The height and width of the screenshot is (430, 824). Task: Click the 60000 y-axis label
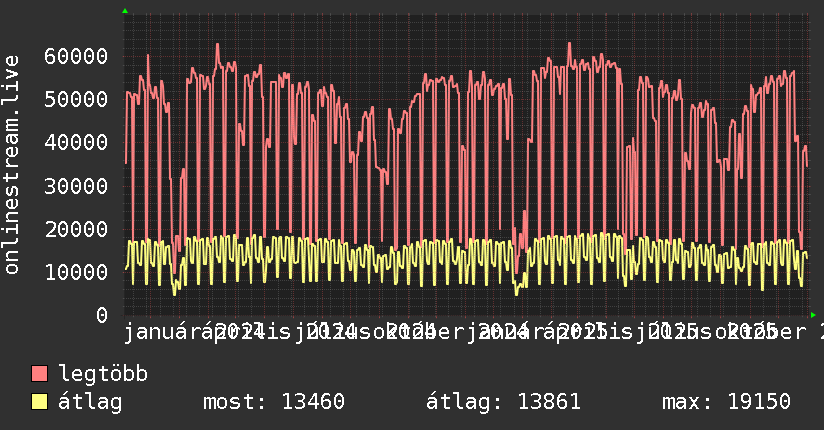click(76, 56)
